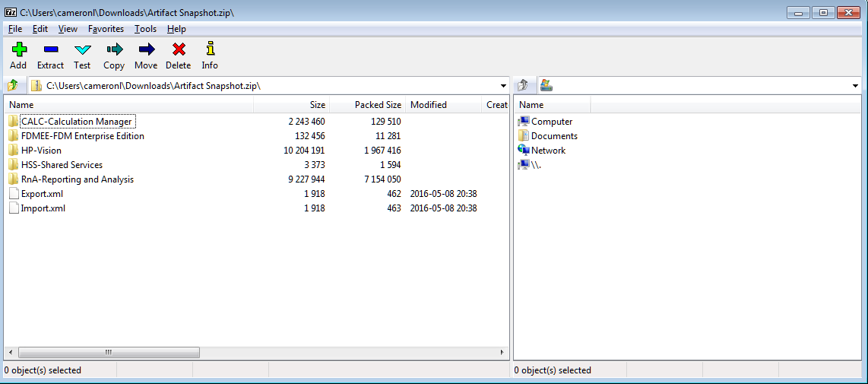Click the Network icon in right pane
The height and width of the screenshot is (384, 868).
point(524,150)
